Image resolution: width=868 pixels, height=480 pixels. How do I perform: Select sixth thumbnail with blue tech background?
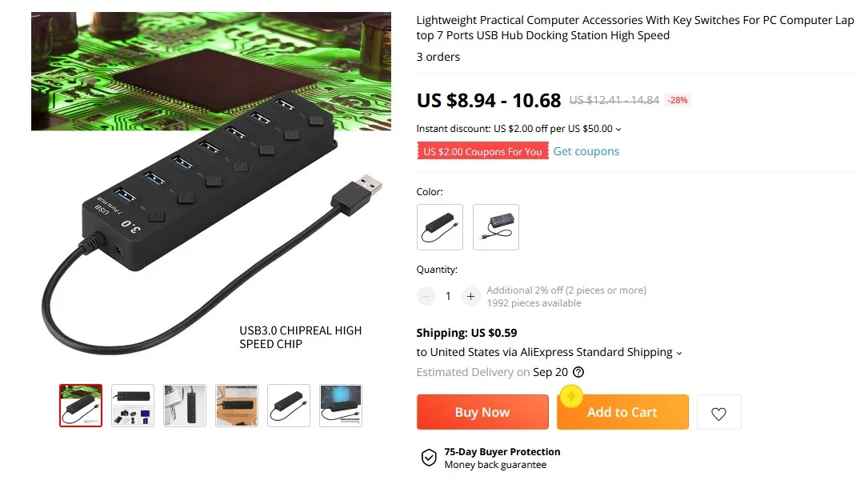coord(341,406)
